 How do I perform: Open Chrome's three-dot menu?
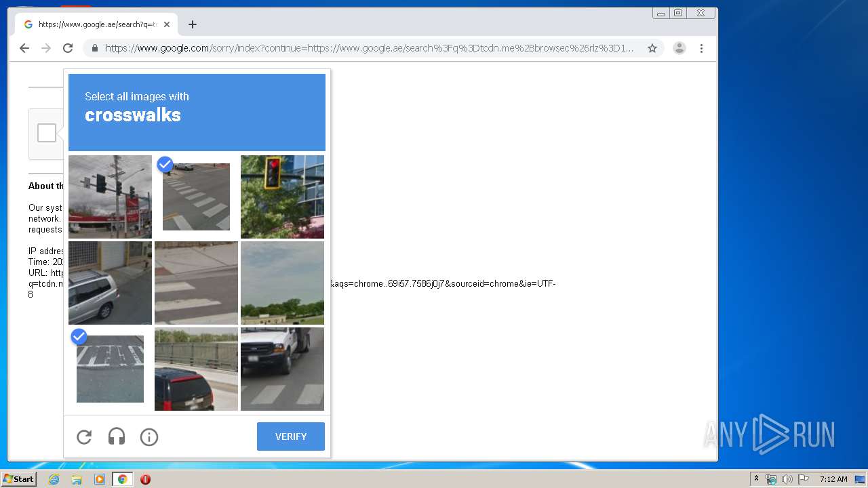click(701, 48)
